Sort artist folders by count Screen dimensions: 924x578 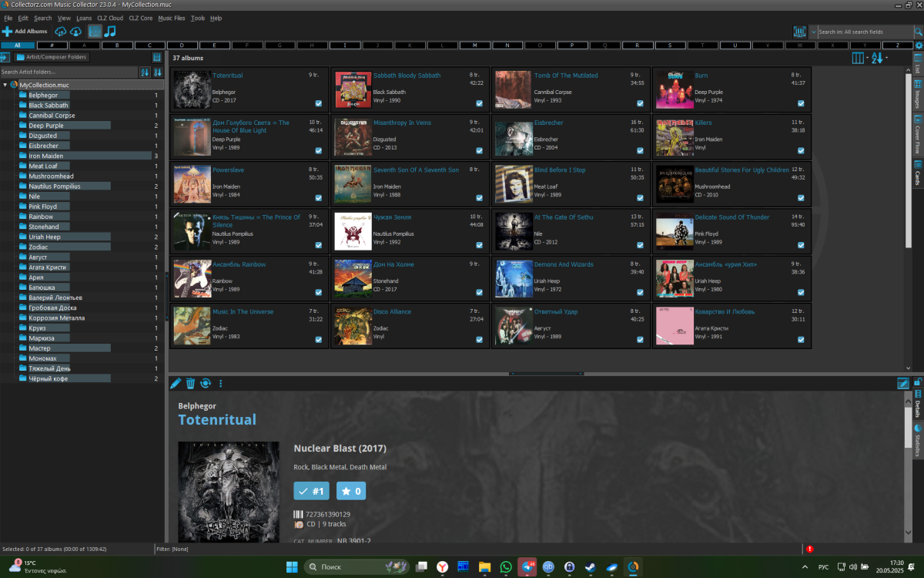click(x=157, y=72)
